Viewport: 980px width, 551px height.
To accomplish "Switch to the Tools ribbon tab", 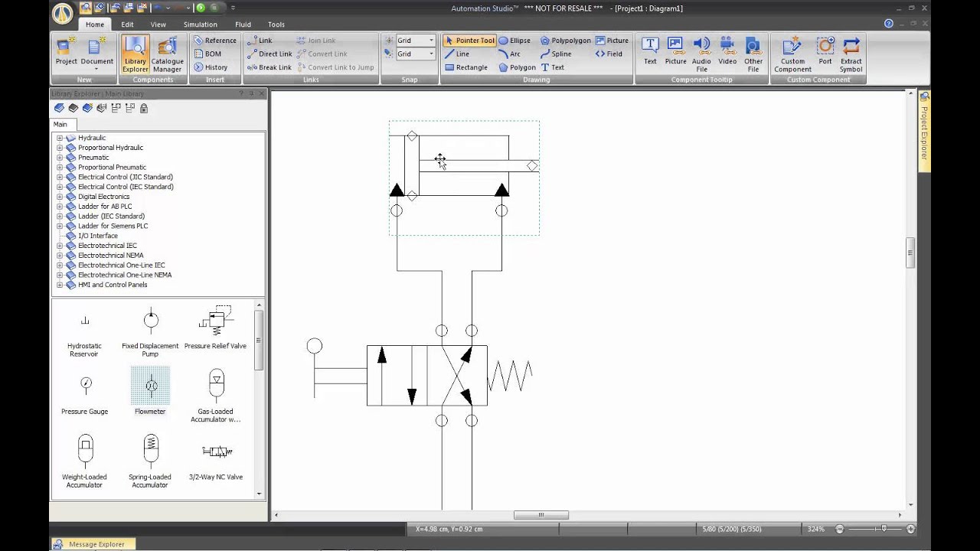I will [276, 24].
